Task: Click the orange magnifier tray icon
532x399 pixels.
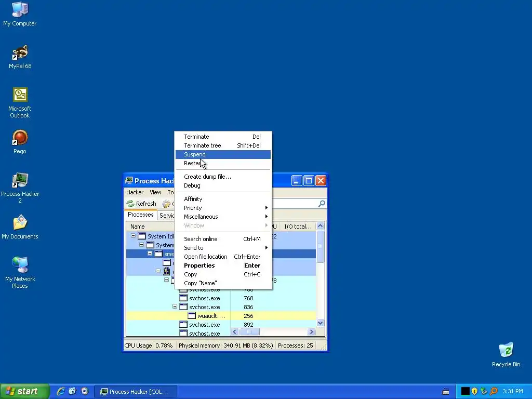Action: [x=494, y=391]
